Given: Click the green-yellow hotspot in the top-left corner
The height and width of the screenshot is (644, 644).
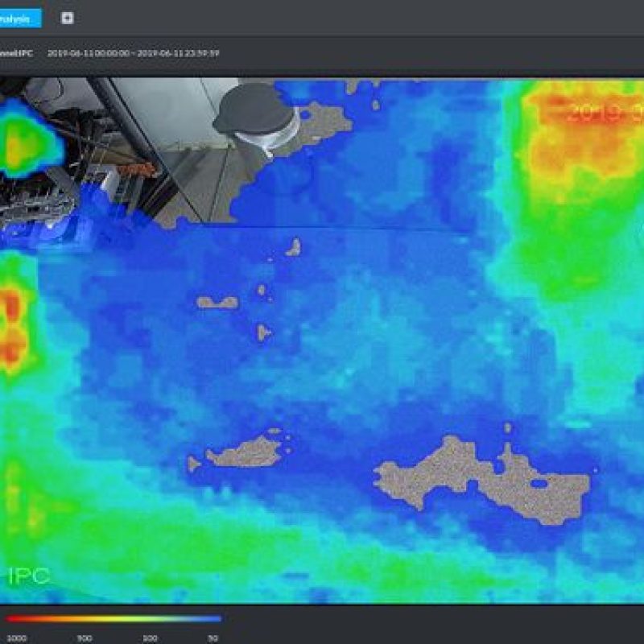Looking at the screenshot, I should pyautogui.click(x=23, y=141).
